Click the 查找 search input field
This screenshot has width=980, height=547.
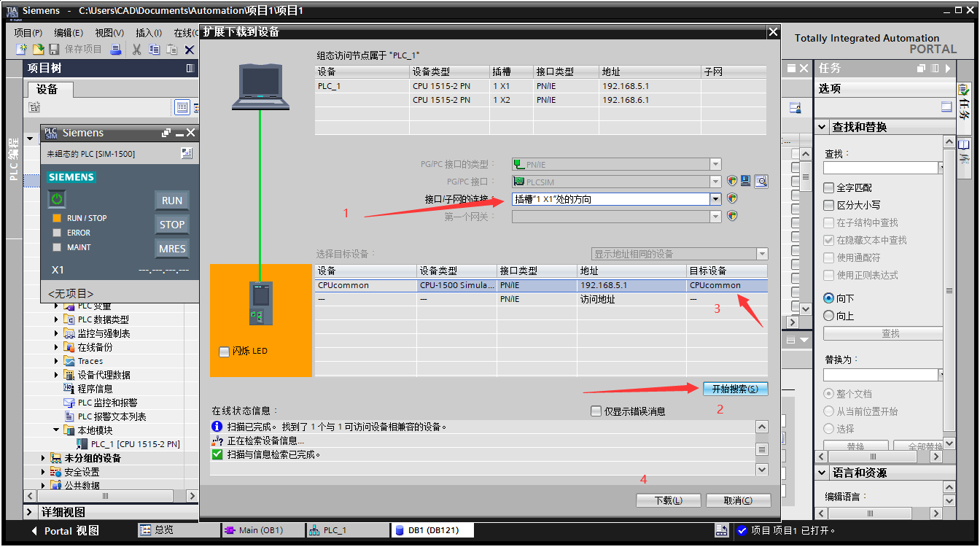click(x=881, y=168)
